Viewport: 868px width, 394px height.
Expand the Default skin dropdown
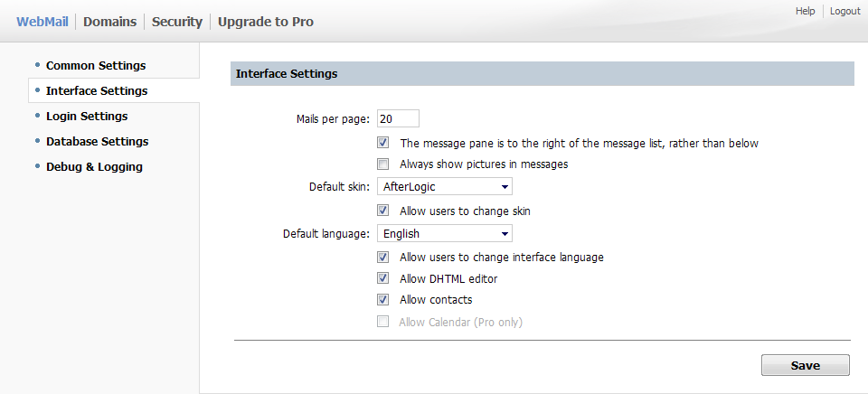tap(444, 187)
